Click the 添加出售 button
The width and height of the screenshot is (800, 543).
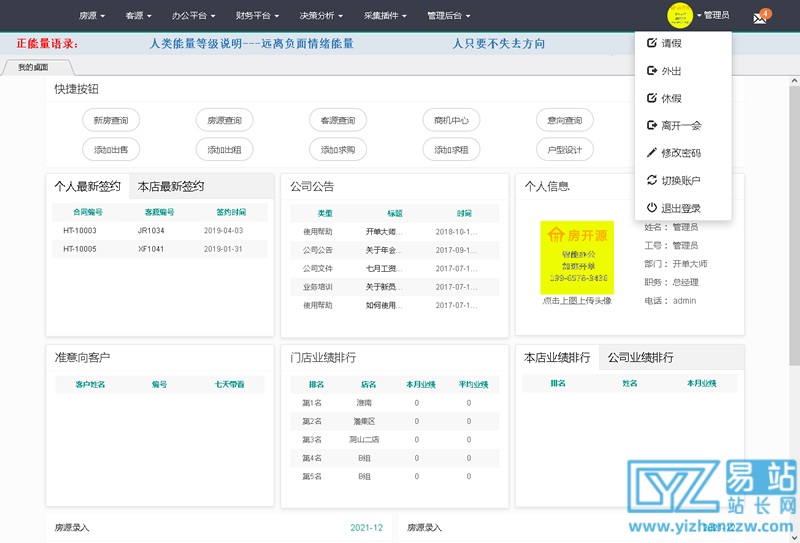[111, 150]
